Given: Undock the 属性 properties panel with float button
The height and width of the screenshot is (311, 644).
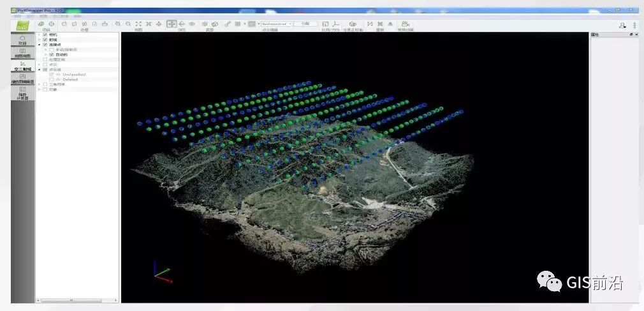Looking at the screenshot, I should coord(631,34).
